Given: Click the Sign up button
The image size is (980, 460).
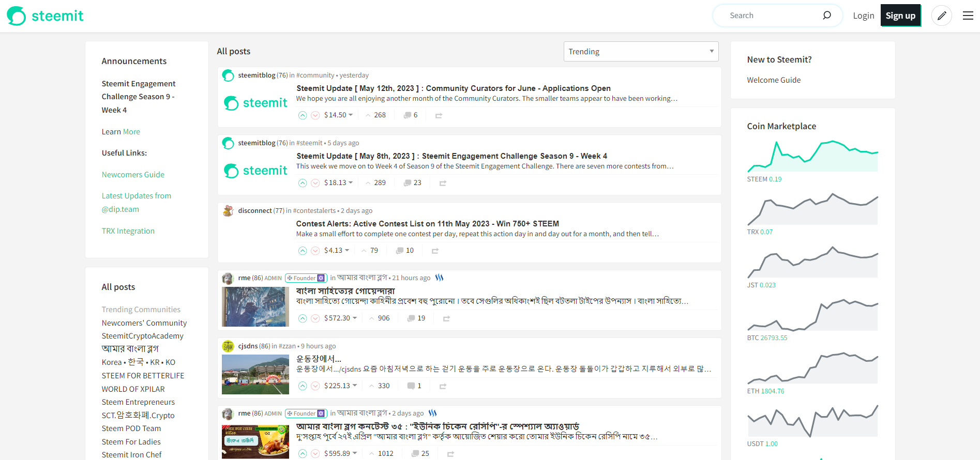Looking at the screenshot, I should (x=900, y=16).
